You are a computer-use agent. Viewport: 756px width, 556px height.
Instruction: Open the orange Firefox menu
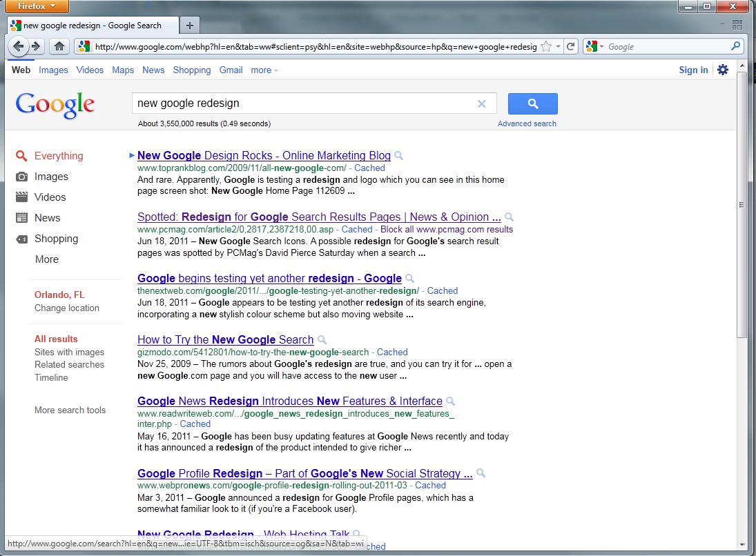click(x=36, y=6)
